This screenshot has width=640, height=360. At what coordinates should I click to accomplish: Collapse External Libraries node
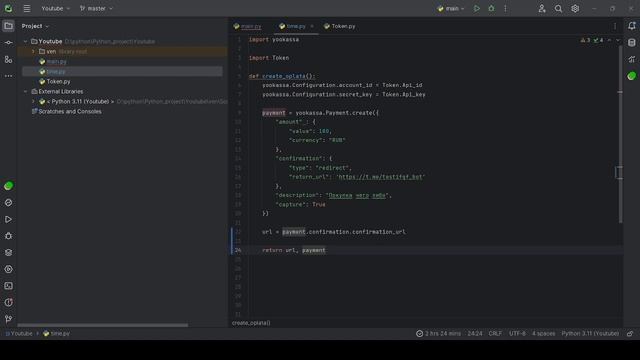[x=25, y=91]
